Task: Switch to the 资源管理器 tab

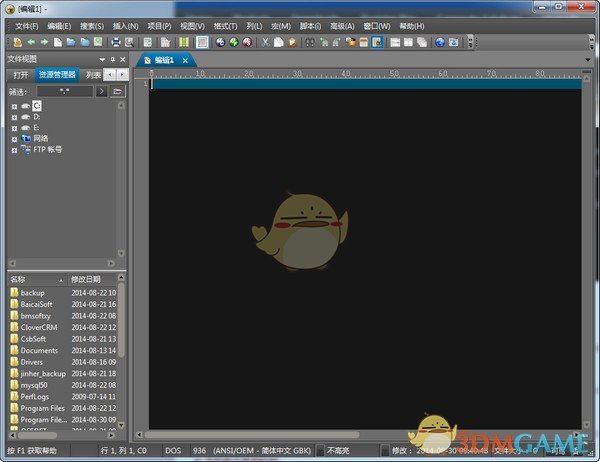Action: click(56, 75)
